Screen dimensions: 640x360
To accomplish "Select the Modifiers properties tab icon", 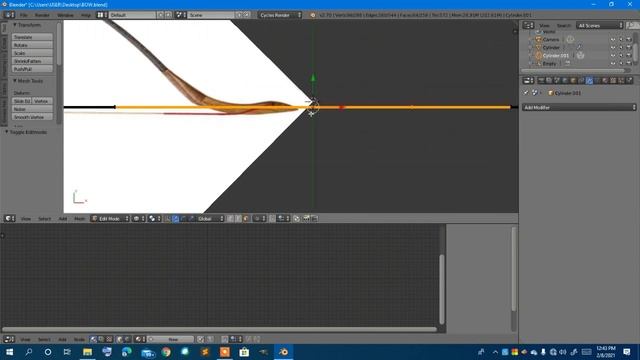I will 589,80.
